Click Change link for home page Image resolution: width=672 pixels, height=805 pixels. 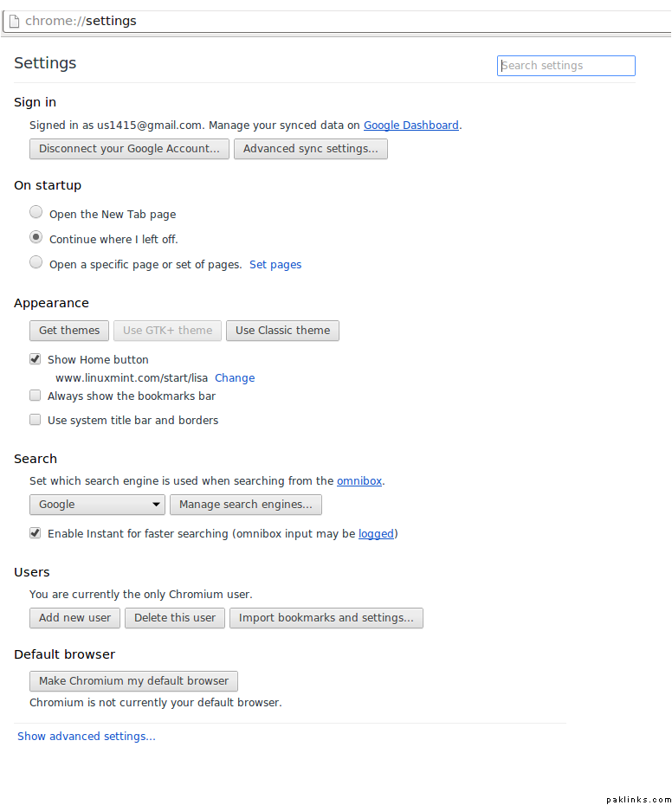coord(235,378)
